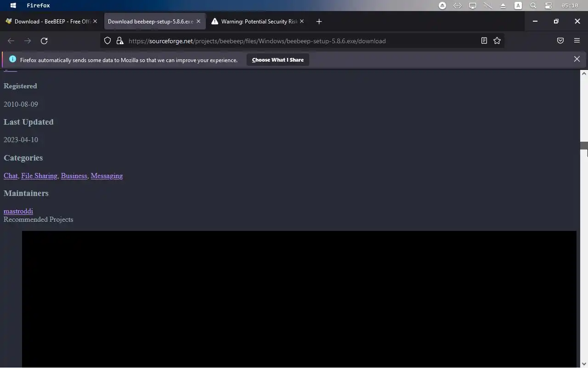This screenshot has height=368, width=588.
Task: Show site security info via the padlock icon
Action: point(120,40)
